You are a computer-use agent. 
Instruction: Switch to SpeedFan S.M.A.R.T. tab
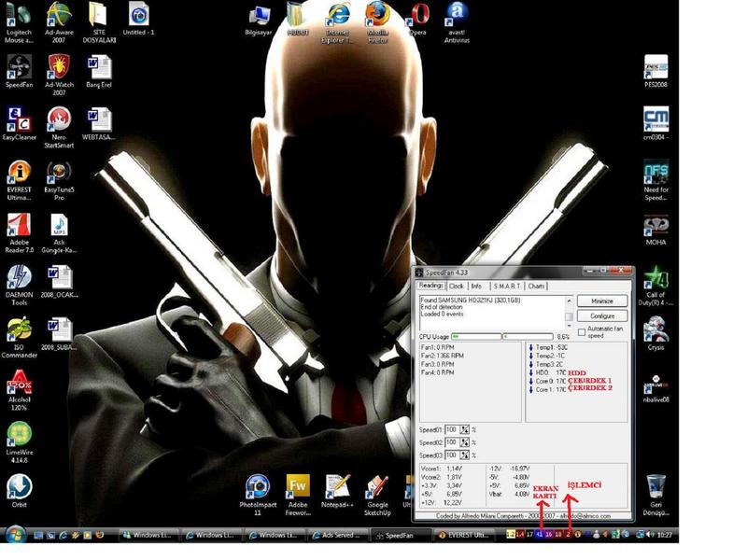pos(507,287)
